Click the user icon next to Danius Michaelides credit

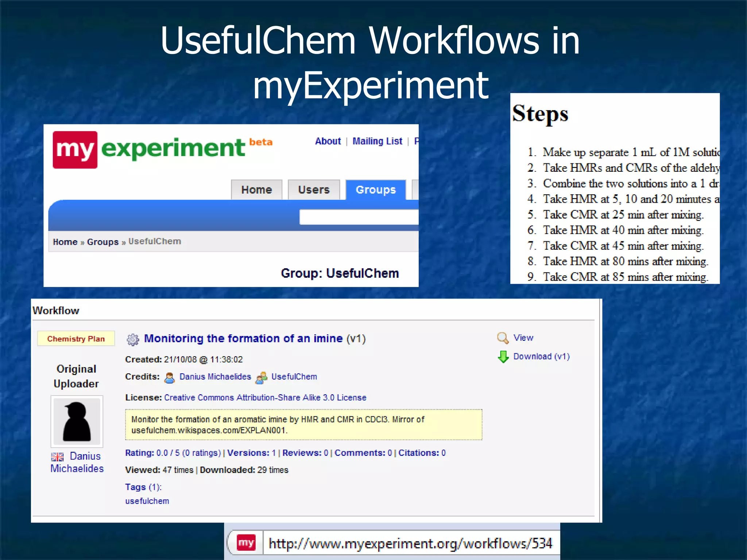(x=169, y=378)
